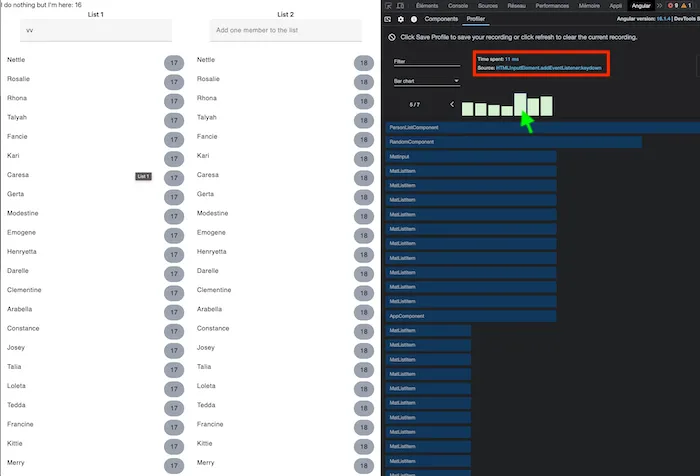Open Angular DevTools settings gear
Screen dimensions: 700x476
coord(401,19)
